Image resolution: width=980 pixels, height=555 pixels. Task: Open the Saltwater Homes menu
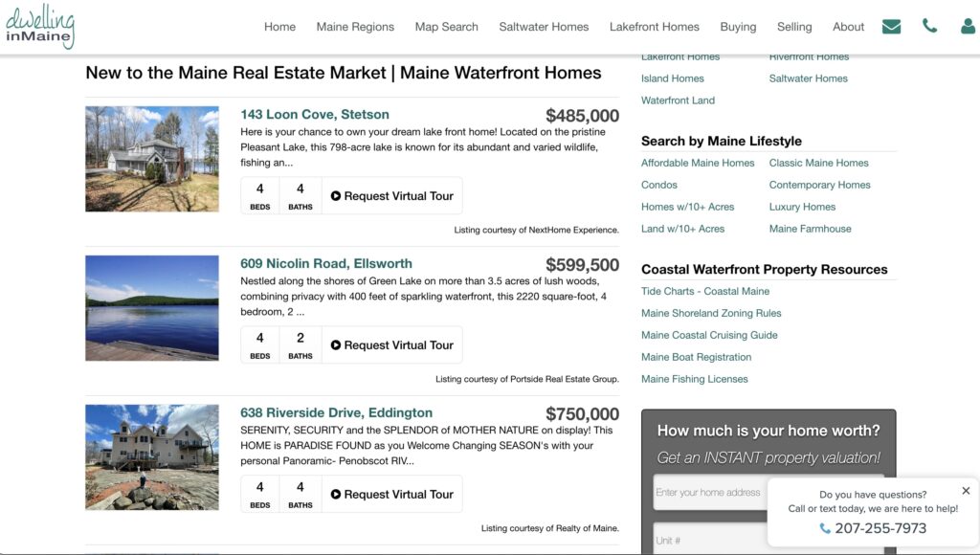(544, 27)
